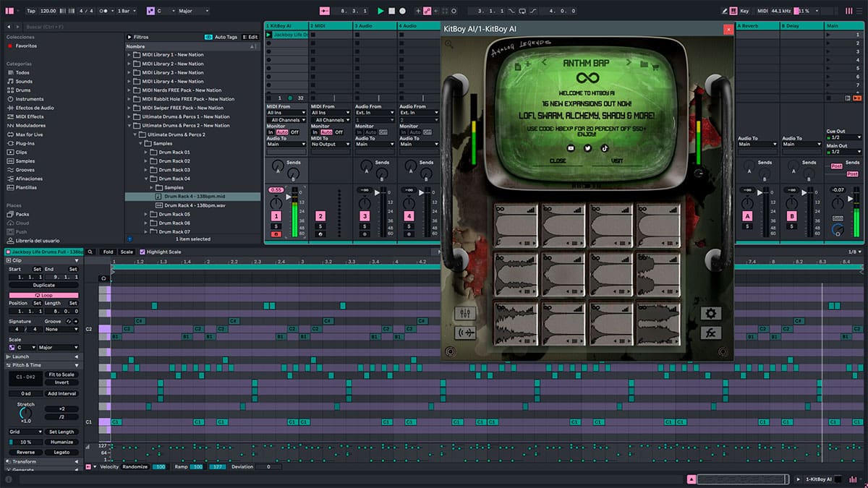The width and height of the screenshot is (868, 488).
Task: Click the Duplicate button in clip panel
Action: click(43, 285)
